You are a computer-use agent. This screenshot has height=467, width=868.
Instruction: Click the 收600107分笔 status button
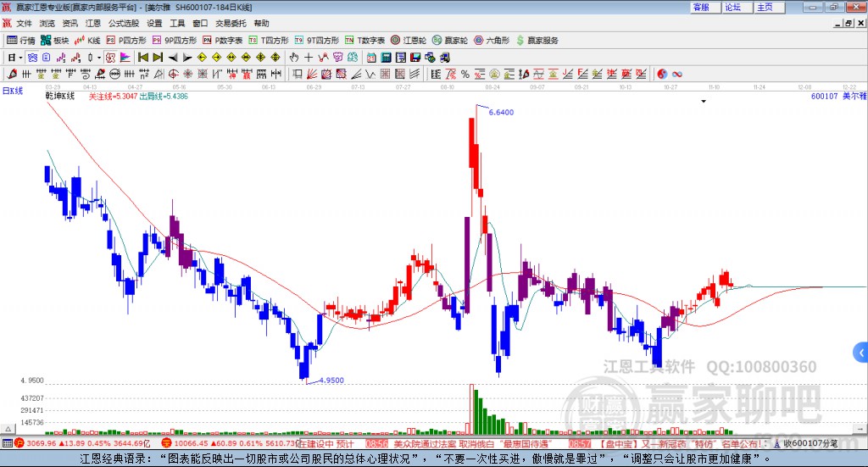(807, 443)
